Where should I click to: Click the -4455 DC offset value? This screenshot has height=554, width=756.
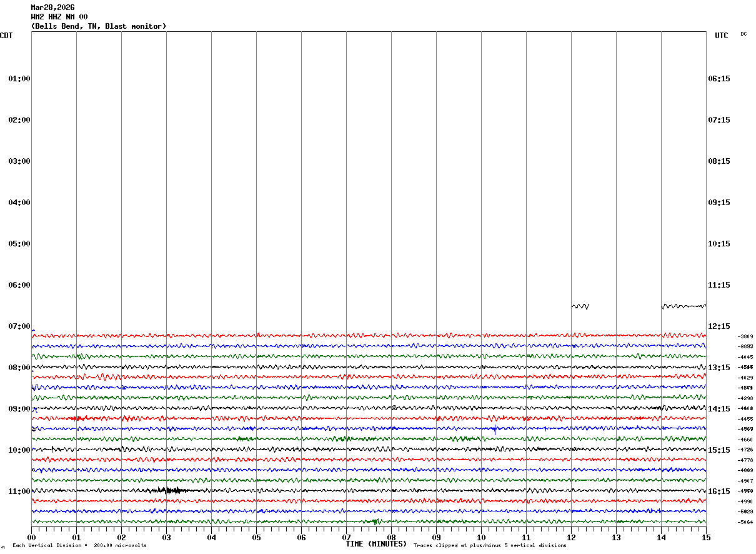(x=745, y=420)
